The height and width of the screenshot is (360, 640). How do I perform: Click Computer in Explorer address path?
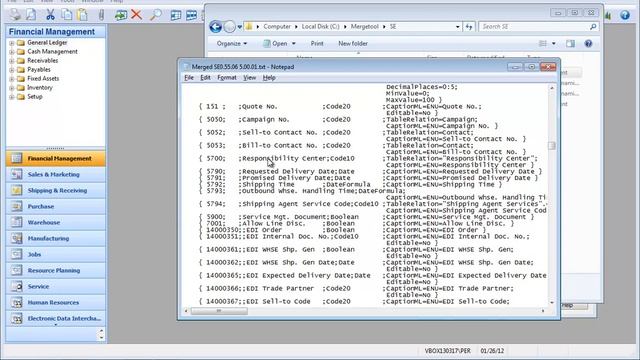tap(277, 27)
